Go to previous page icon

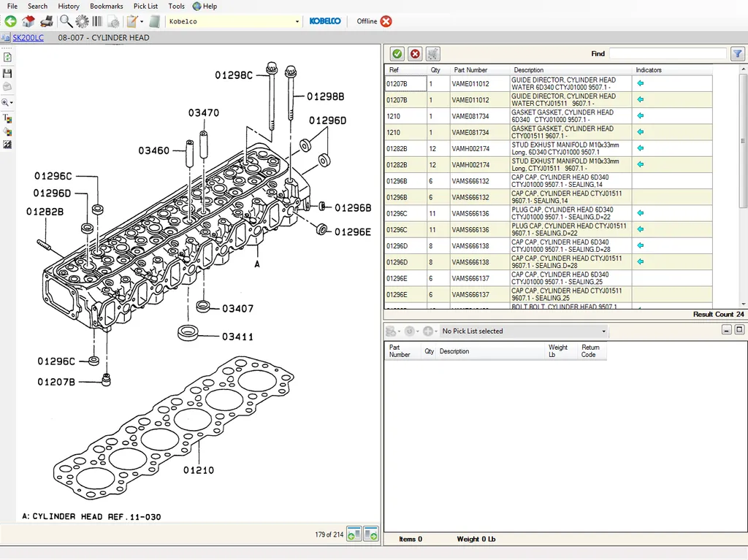[x=354, y=535]
